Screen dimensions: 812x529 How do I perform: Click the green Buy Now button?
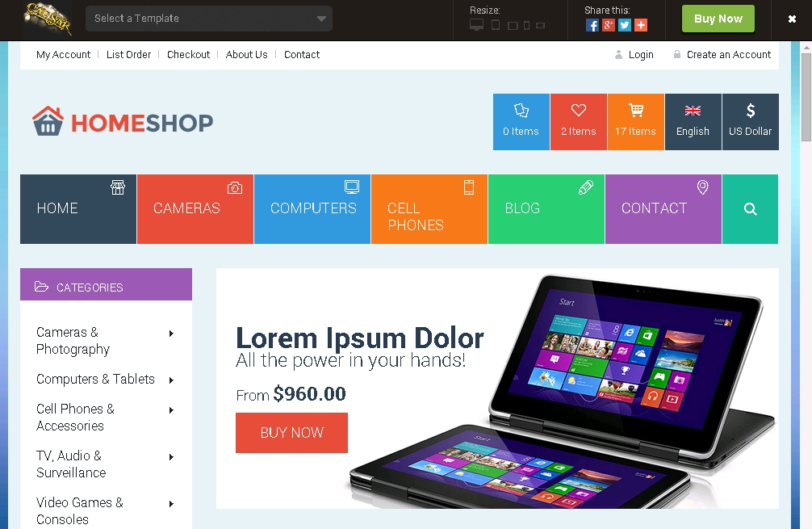(718, 19)
